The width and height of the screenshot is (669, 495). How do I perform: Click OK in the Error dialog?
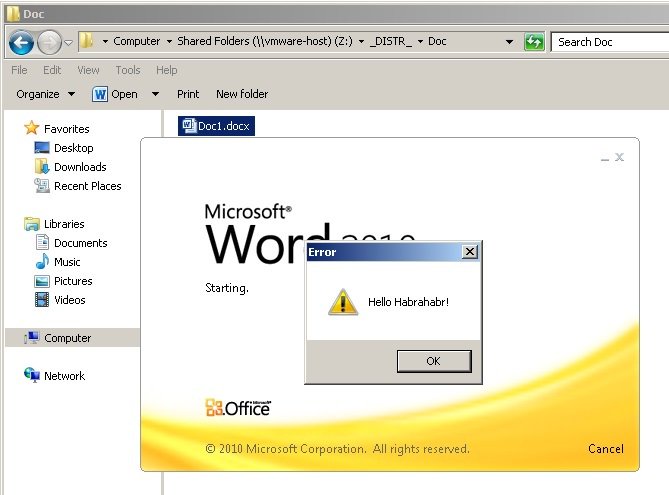434,361
